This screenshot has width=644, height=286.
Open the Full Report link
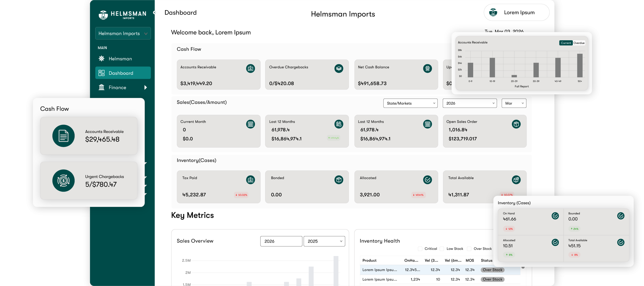click(x=521, y=86)
